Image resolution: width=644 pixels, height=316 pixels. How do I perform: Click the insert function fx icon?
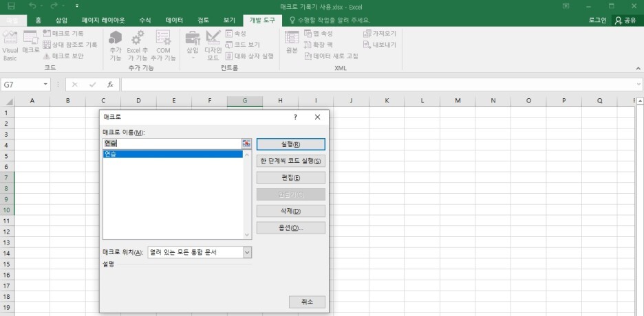point(110,84)
